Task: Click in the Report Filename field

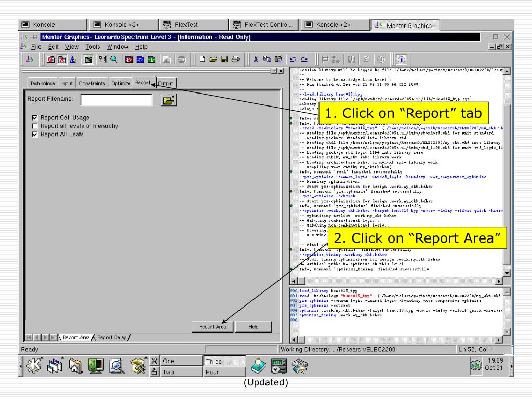Action: click(116, 99)
